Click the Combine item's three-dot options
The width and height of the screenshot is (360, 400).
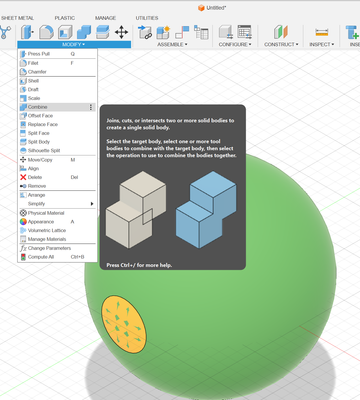tap(91, 107)
